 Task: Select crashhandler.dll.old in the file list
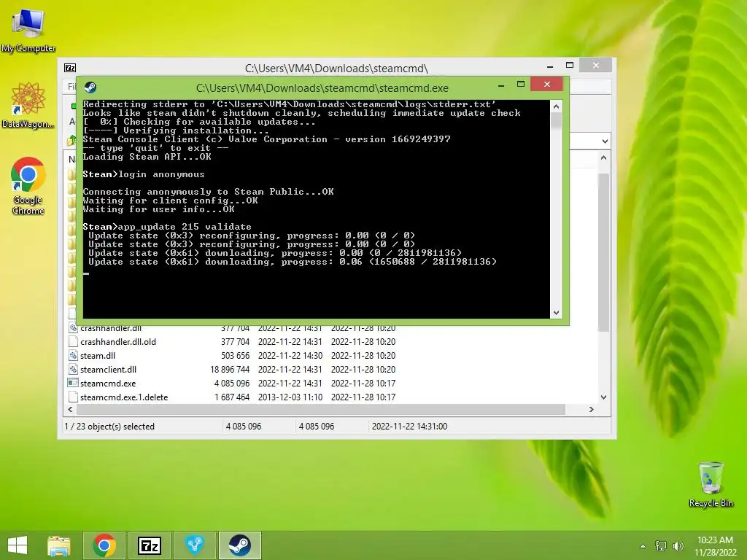click(x=118, y=342)
